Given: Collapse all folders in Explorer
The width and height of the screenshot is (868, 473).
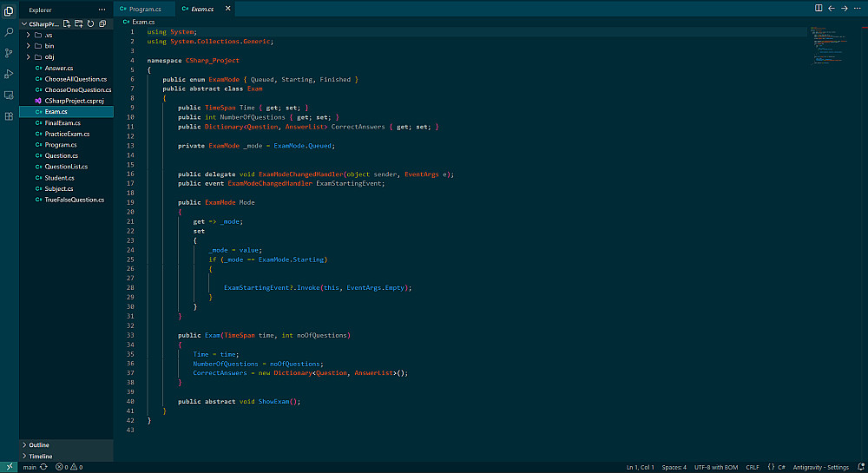Looking at the screenshot, I should click(102, 23).
